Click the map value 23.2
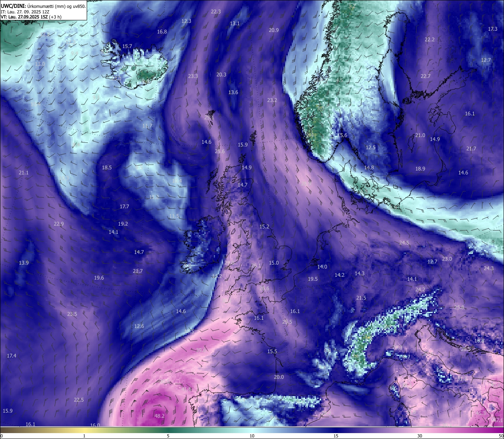 click(x=272, y=100)
